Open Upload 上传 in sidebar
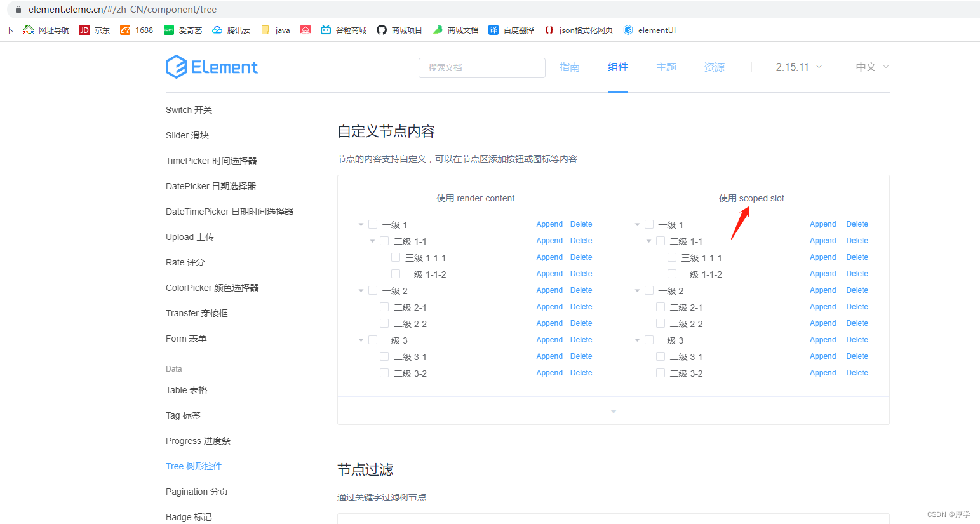980x524 pixels. pyautogui.click(x=190, y=237)
